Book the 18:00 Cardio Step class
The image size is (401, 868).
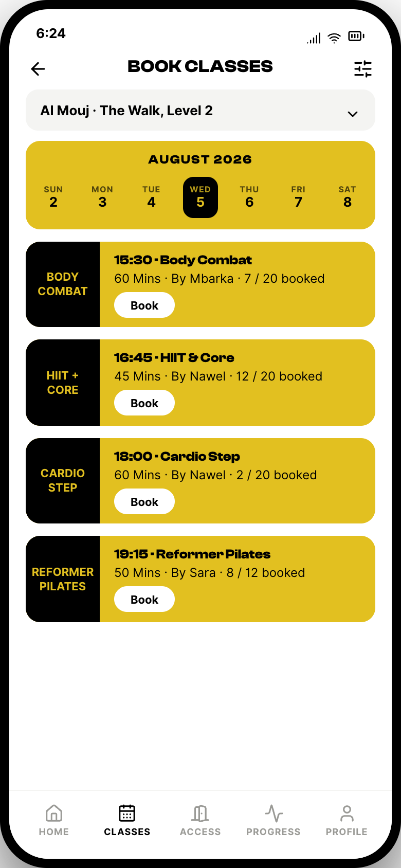(144, 502)
